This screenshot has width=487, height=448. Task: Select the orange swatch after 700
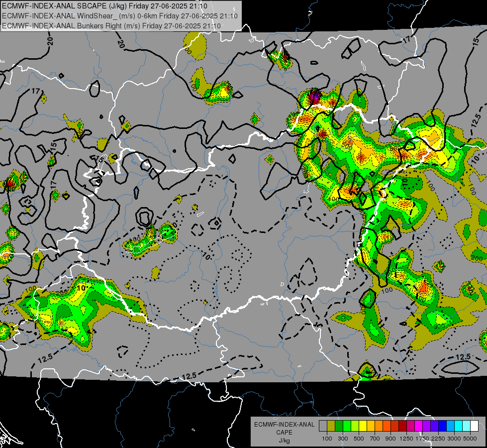[x=379, y=426]
